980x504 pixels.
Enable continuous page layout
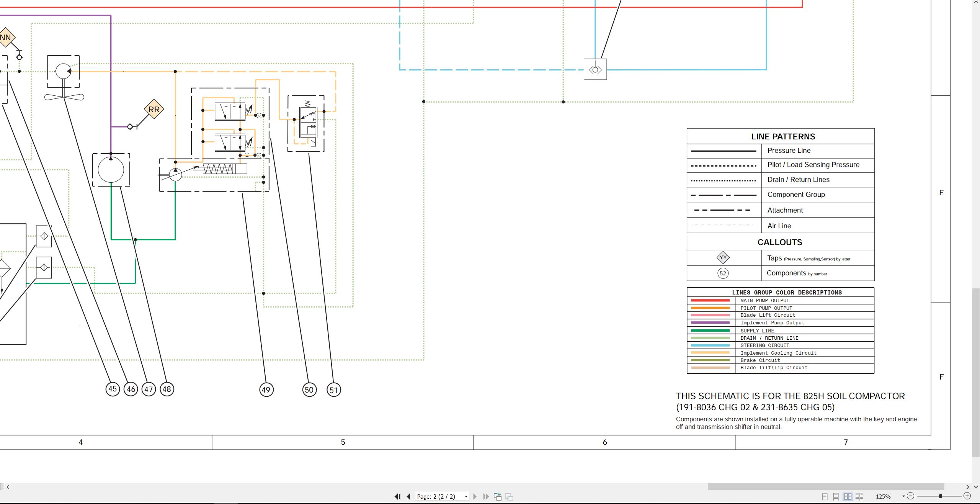pyautogui.click(x=836, y=496)
